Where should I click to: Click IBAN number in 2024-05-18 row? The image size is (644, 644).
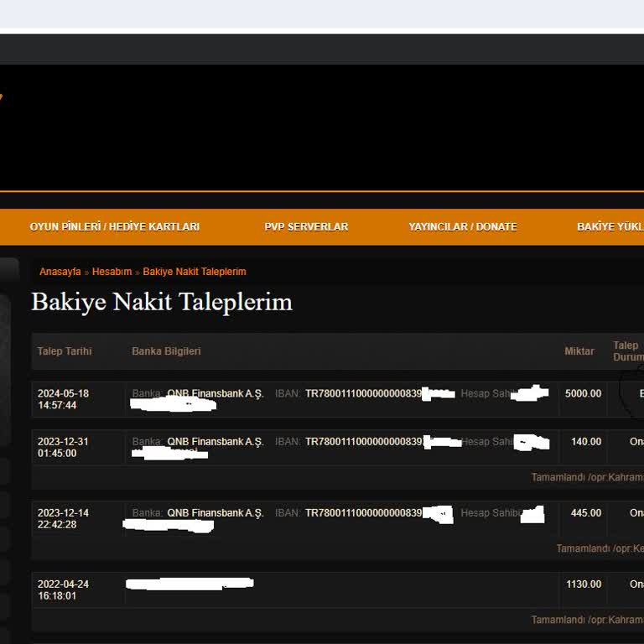click(363, 393)
